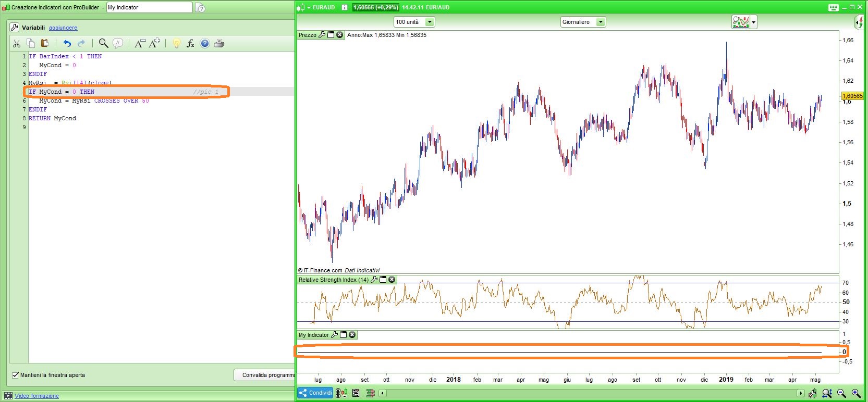
Task: Click the add indicator chart button
Action: (x=740, y=22)
